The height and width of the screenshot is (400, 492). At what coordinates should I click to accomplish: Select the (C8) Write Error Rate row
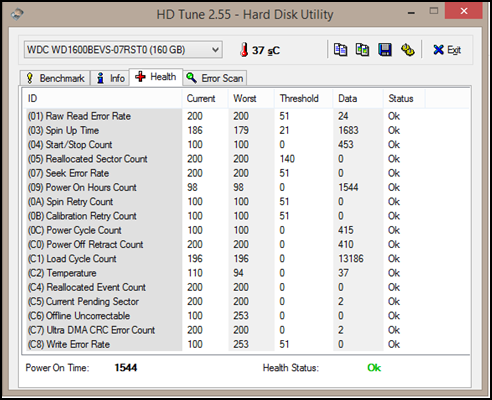(x=247, y=344)
